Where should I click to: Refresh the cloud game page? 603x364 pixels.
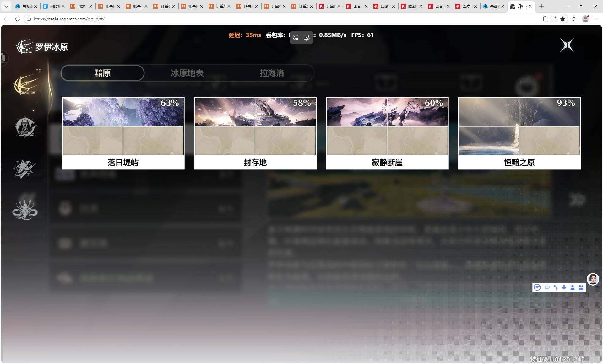pos(18,19)
